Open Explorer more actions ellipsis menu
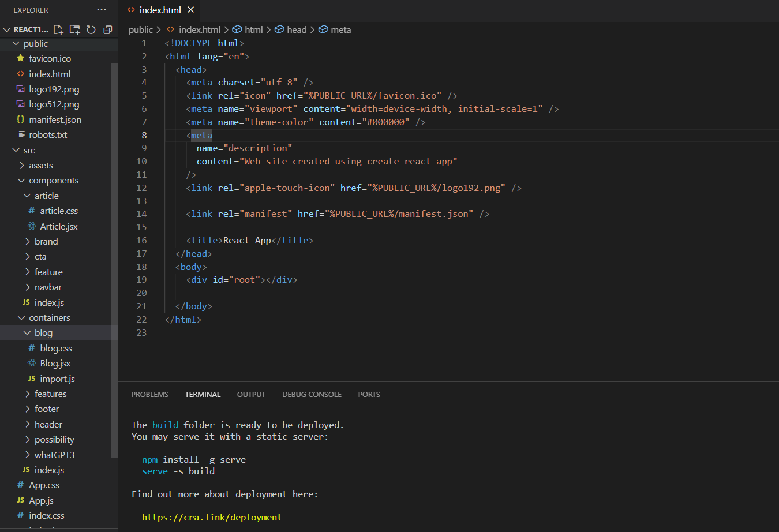The height and width of the screenshot is (532, 779). 102,10
